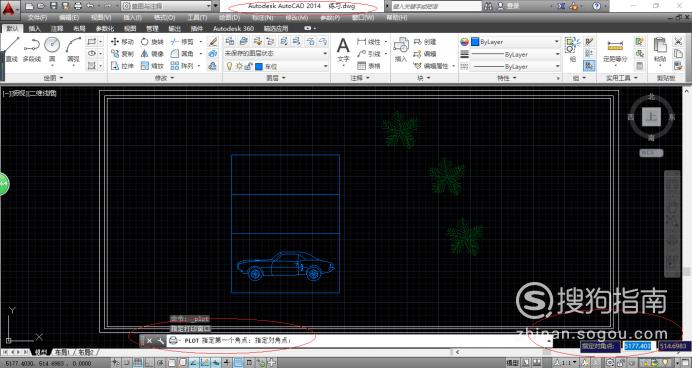Click the Copy (复制) tool
This screenshot has width=692, height=368.
(122, 54)
